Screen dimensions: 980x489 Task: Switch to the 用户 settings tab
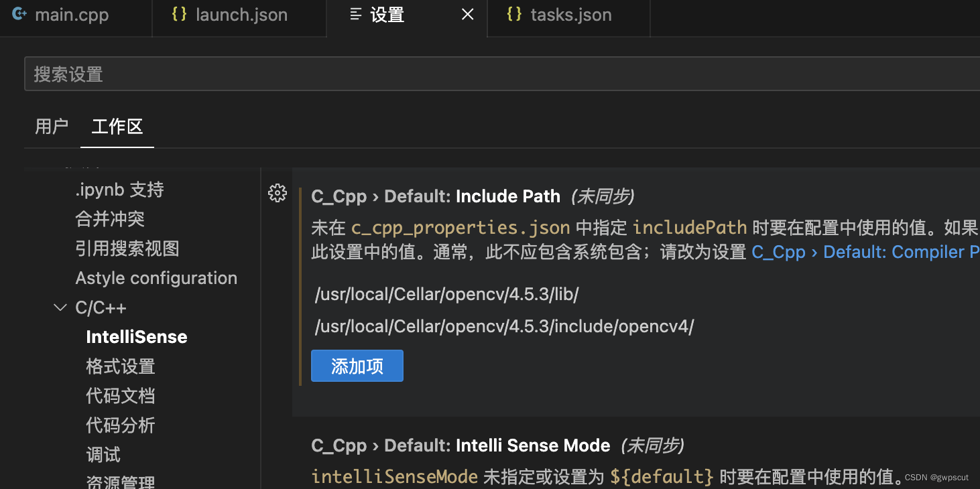pyautogui.click(x=52, y=127)
